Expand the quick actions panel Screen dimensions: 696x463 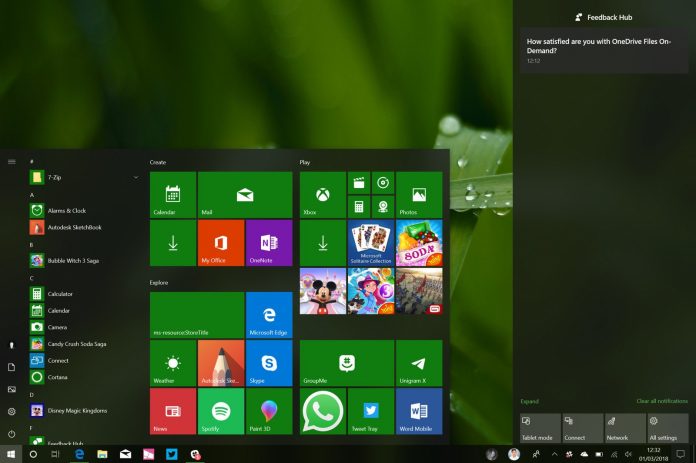[529, 400]
